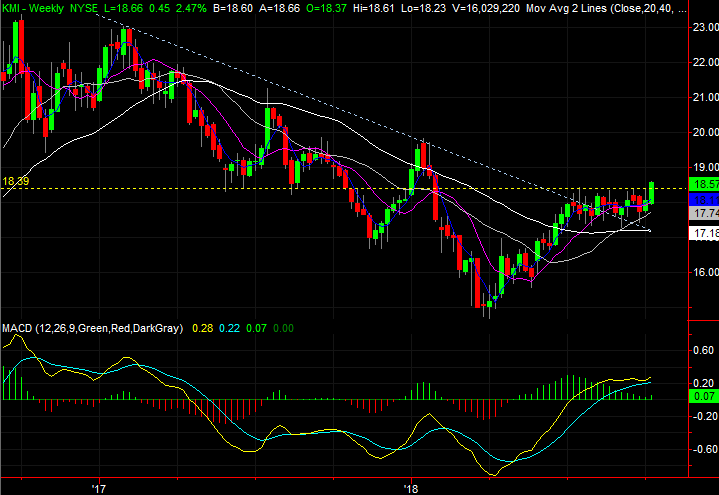Select the last price L=18.66 text
Screen dimensions: 719x495
tap(124, 8)
